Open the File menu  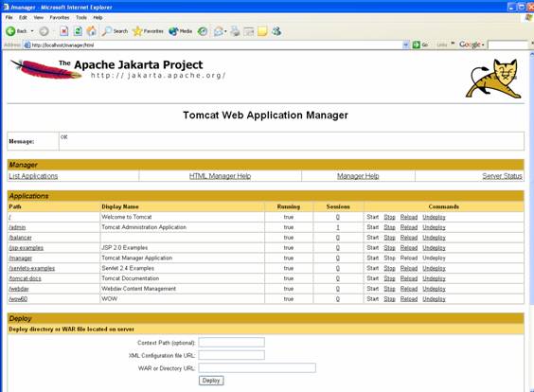tap(9, 17)
